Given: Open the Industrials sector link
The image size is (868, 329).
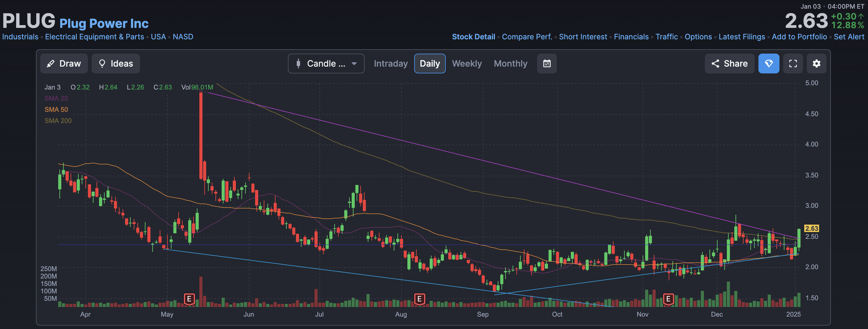Looking at the screenshot, I should pos(20,37).
